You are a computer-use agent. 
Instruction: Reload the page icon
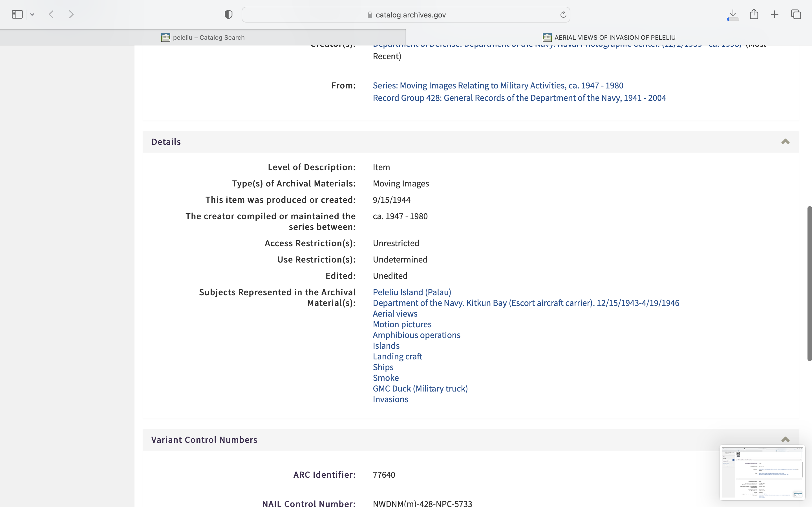[x=563, y=14]
